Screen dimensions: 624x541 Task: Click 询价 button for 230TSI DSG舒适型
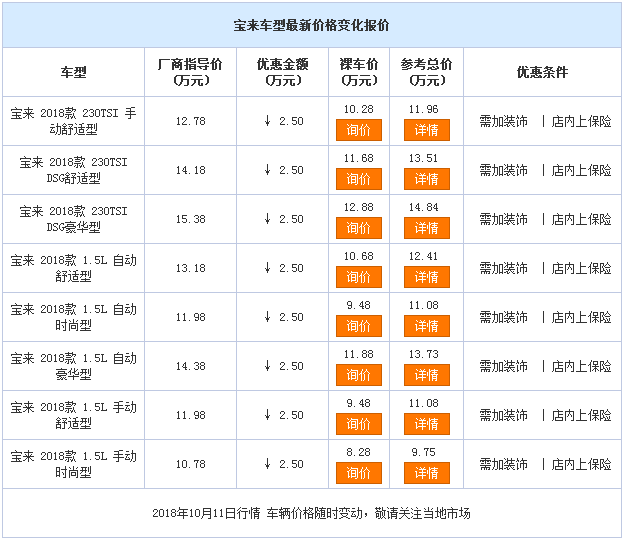click(359, 179)
